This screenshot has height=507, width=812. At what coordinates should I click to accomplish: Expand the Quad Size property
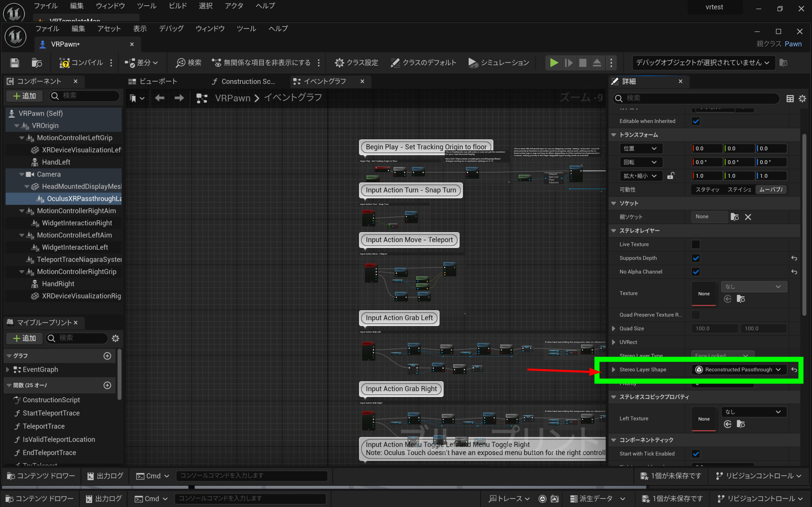pyautogui.click(x=614, y=329)
